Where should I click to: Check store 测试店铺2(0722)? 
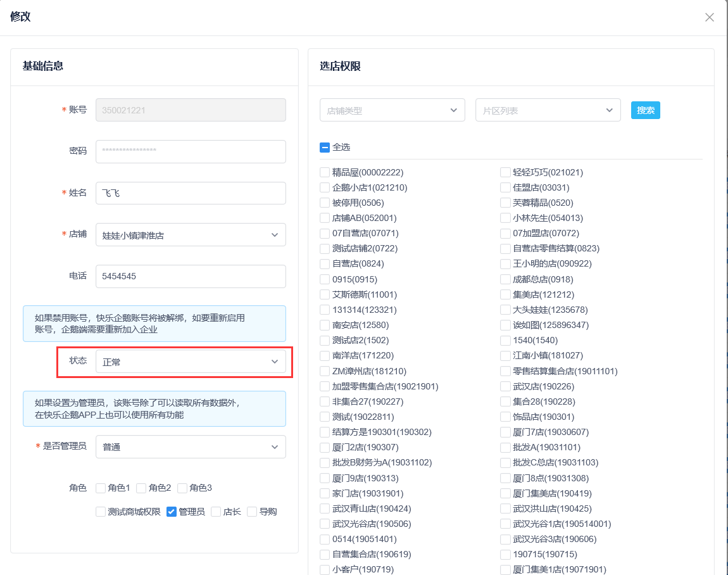click(x=325, y=248)
